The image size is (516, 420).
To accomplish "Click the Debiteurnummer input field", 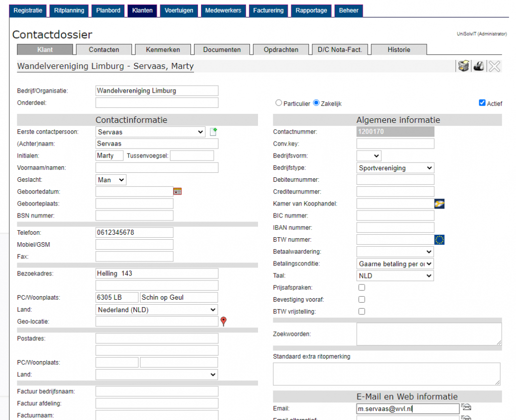I will pyautogui.click(x=395, y=180).
